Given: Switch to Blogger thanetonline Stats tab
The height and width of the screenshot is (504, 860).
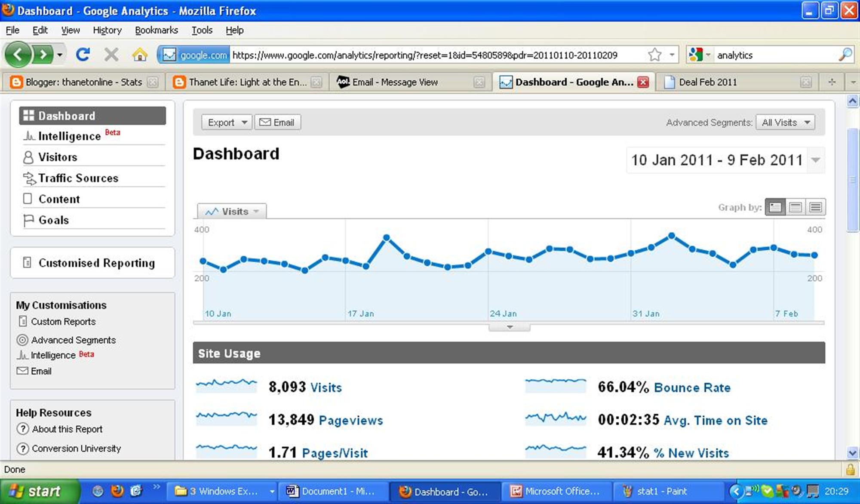Looking at the screenshot, I should coord(83,82).
